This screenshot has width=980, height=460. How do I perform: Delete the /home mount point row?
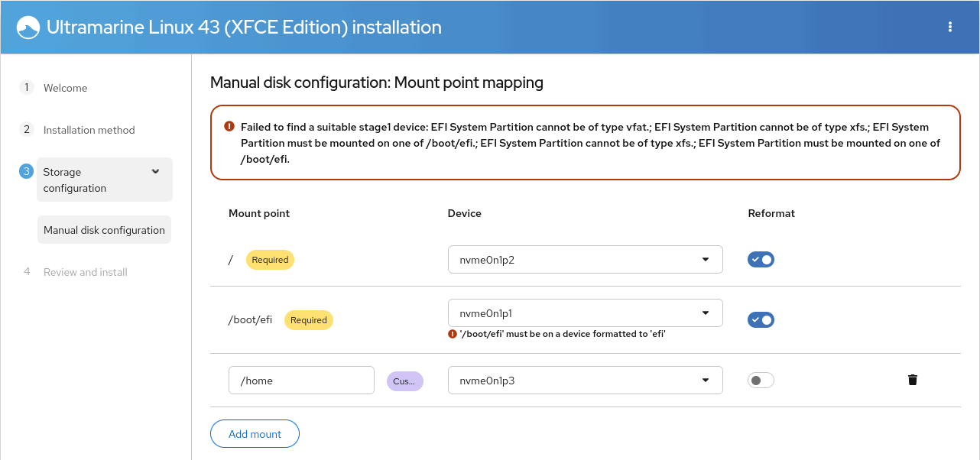(912, 380)
